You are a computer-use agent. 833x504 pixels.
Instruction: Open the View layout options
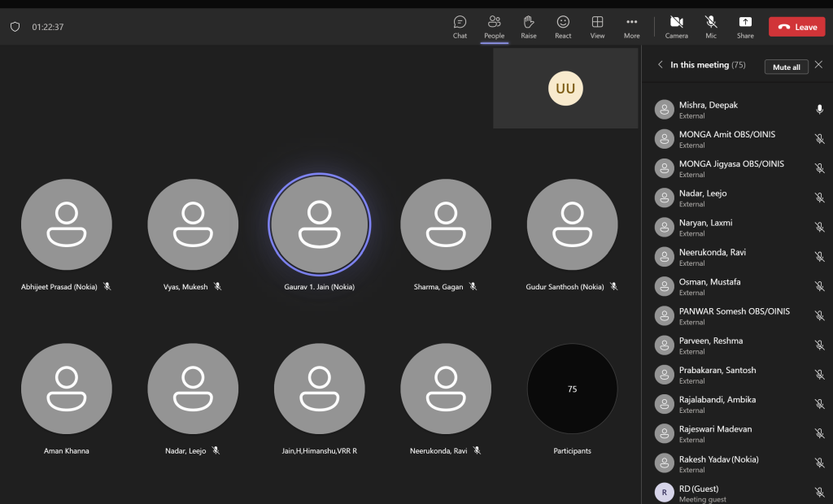(x=597, y=26)
